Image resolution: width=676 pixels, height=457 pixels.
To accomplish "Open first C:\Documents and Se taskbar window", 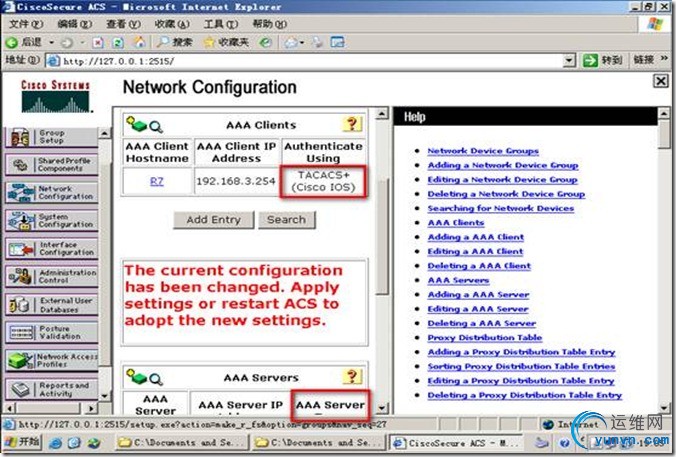I will [x=181, y=443].
